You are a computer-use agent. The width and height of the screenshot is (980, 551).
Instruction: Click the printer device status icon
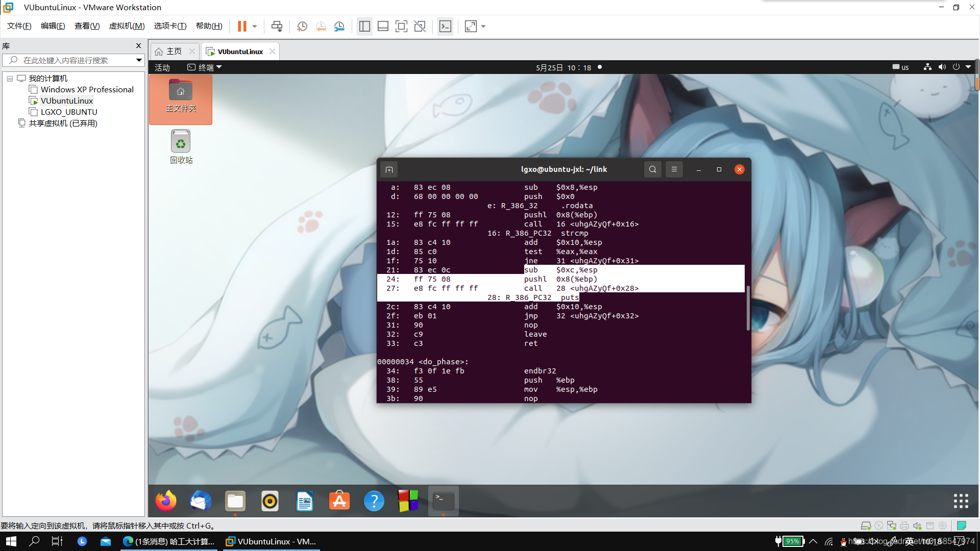coord(904,525)
